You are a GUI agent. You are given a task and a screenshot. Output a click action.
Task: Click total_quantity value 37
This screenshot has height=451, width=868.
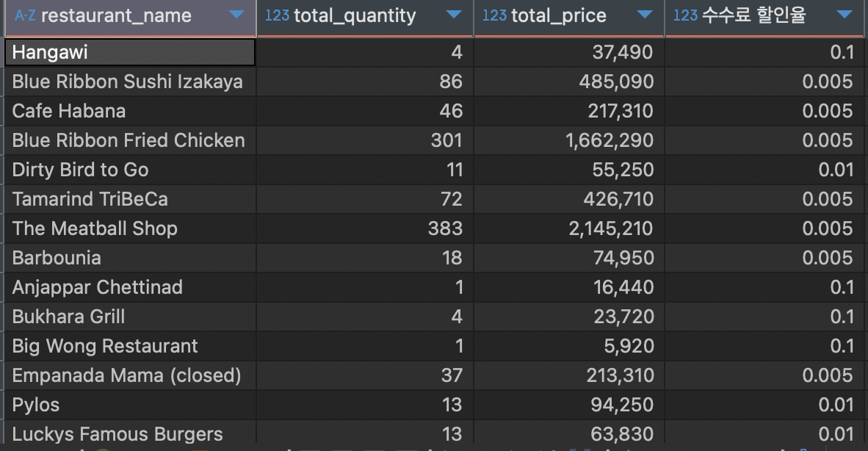pos(452,376)
